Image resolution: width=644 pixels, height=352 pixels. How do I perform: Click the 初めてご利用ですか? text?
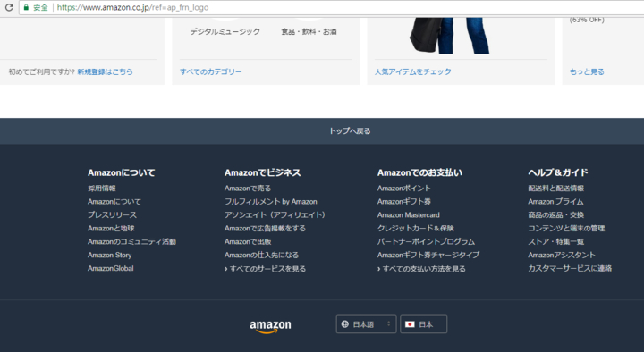tap(41, 71)
